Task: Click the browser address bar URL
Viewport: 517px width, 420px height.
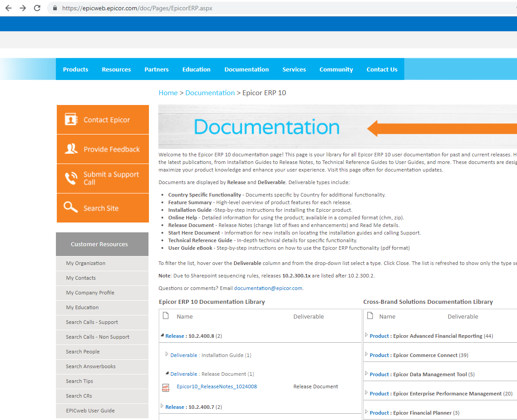Action: [137, 8]
